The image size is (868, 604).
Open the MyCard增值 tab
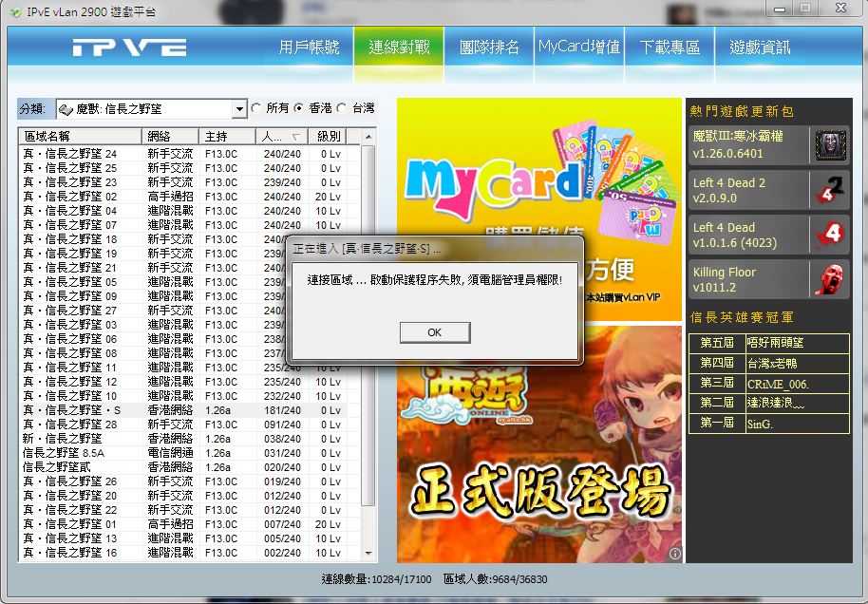coord(579,47)
